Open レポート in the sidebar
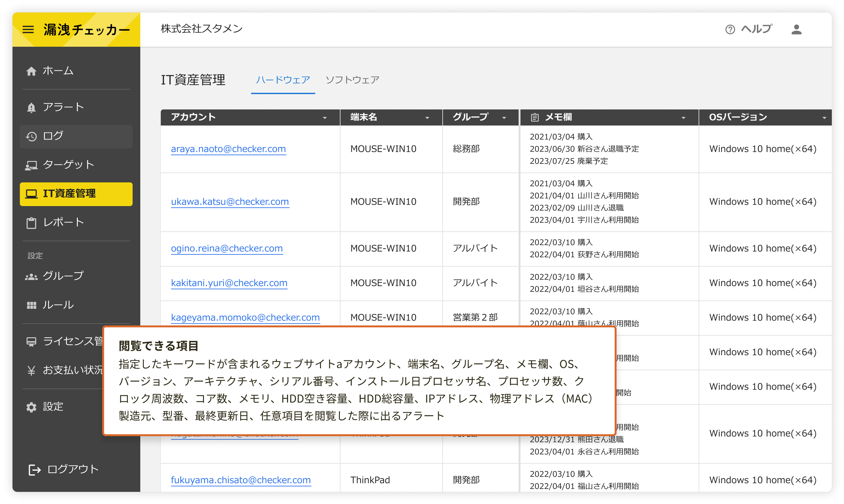844x504 pixels. [76, 223]
